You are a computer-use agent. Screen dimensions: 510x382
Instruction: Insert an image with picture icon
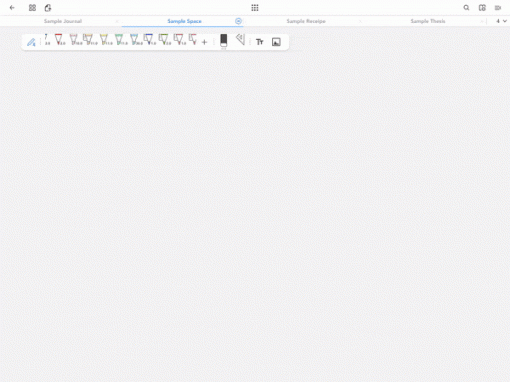276,42
